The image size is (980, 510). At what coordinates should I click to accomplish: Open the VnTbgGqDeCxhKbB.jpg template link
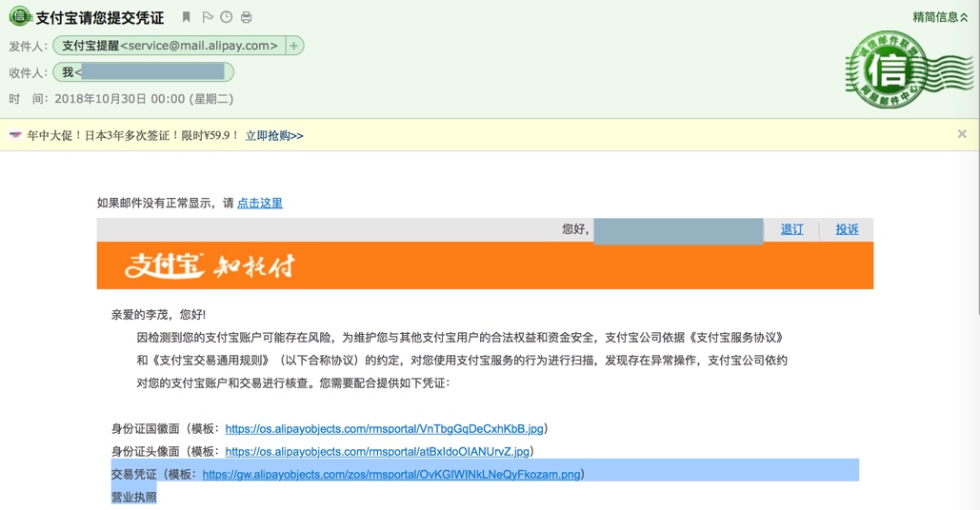pyautogui.click(x=385, y=429)
